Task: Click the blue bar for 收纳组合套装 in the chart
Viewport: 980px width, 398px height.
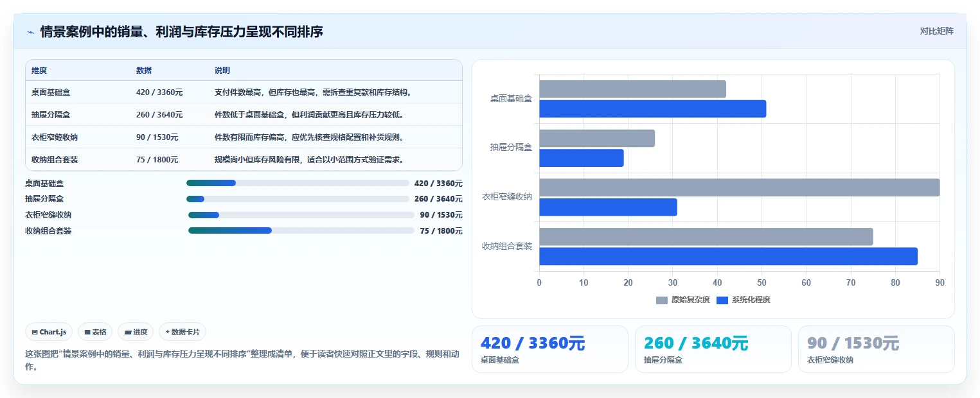Action: 728,256
